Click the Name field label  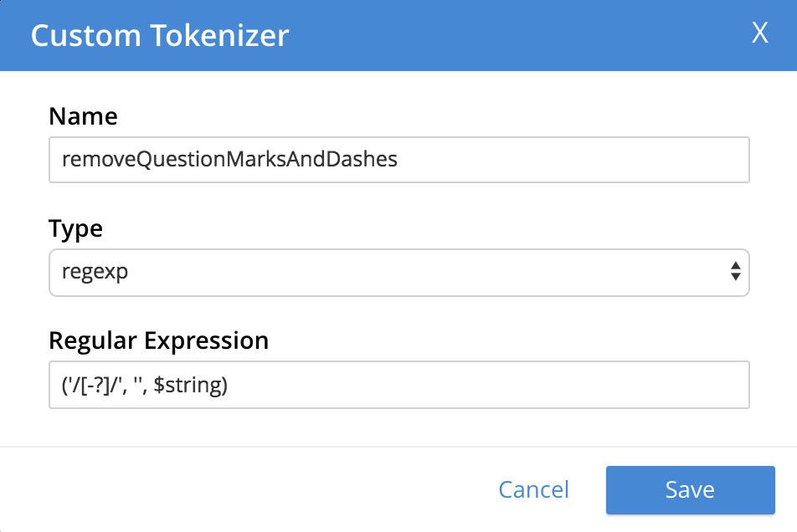tap(83, 115)
